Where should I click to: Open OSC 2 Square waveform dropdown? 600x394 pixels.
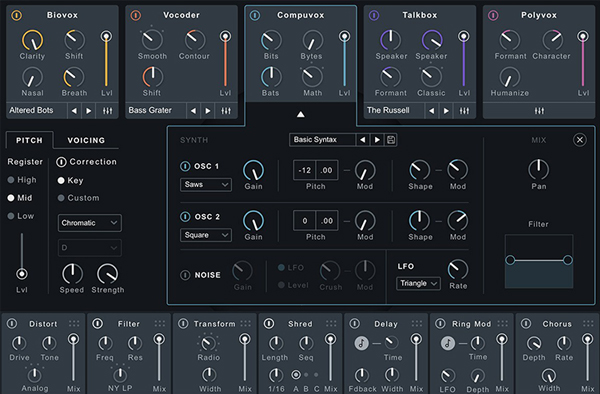(x=206, y=235)
